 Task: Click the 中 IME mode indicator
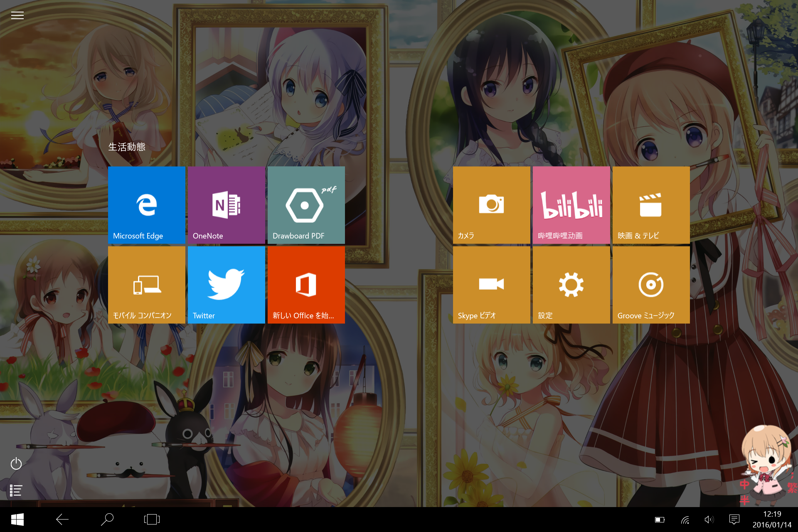[744, 485]
